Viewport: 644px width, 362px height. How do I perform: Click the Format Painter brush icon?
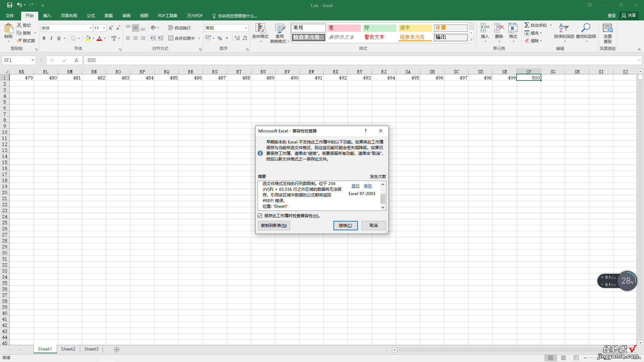pos(19,41)
